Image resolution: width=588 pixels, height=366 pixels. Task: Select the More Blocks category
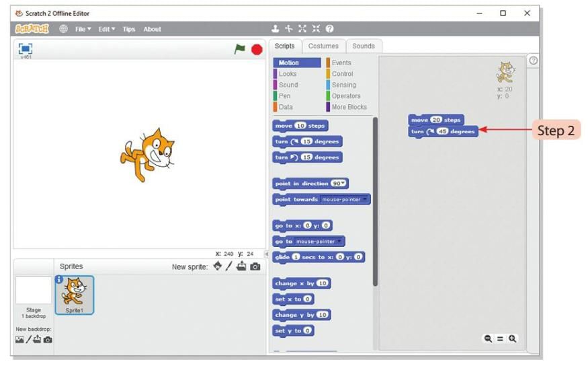coord(349,107)
